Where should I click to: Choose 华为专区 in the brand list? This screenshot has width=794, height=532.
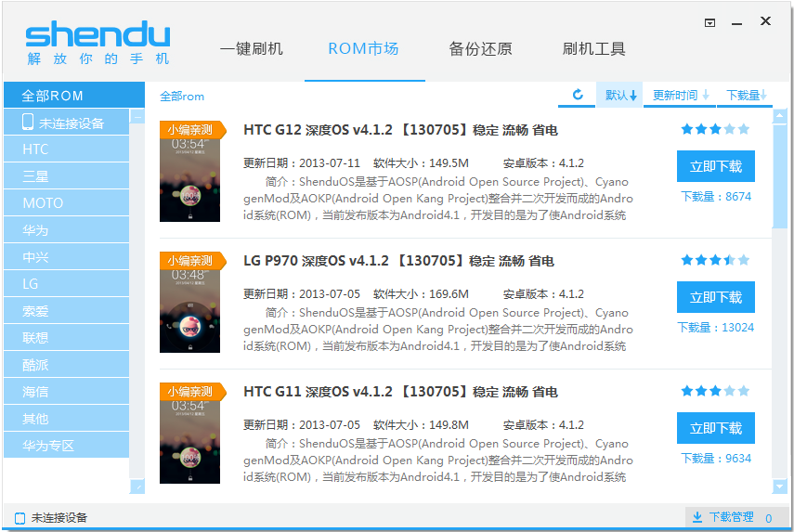[65, 446]
